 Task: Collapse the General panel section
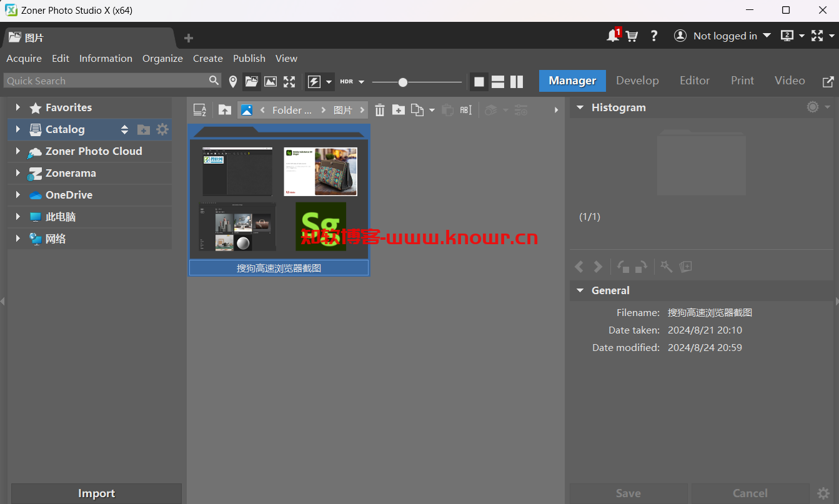tap(580, 290)
